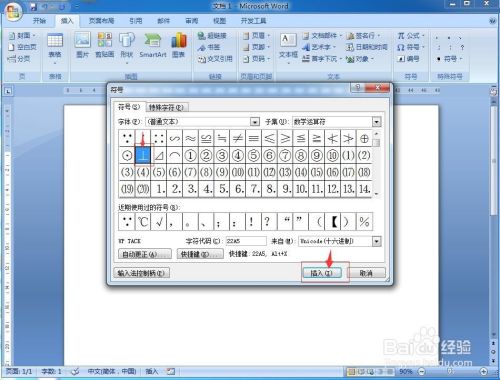Select the ≈ symbol in the grid

point(190,138)
